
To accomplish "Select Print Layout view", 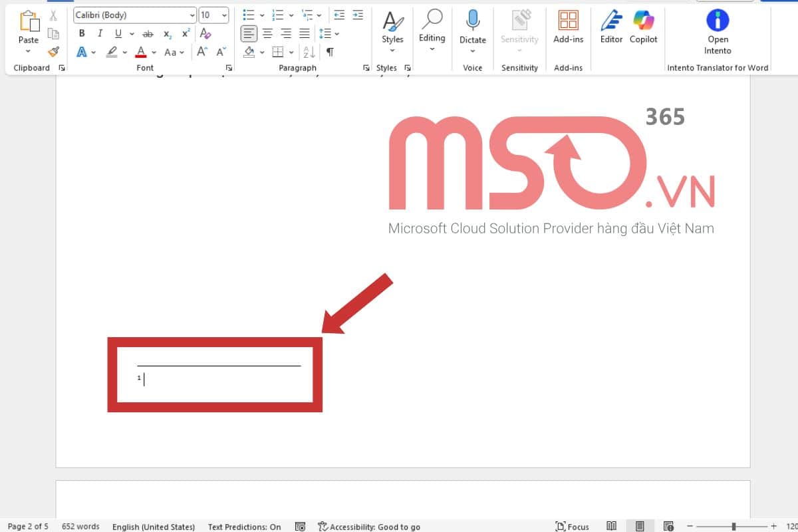I will click(640, 527).
